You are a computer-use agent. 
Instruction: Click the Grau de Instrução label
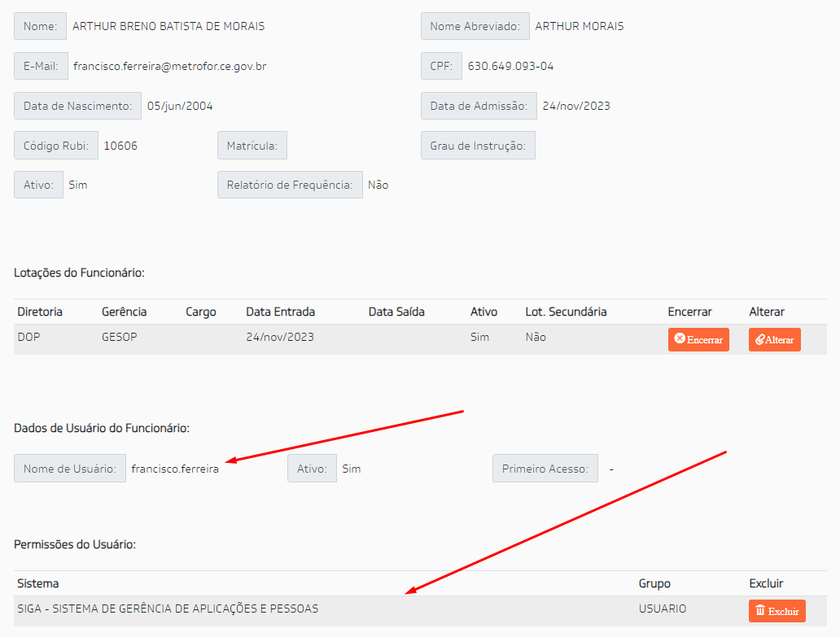coord(478,145)
